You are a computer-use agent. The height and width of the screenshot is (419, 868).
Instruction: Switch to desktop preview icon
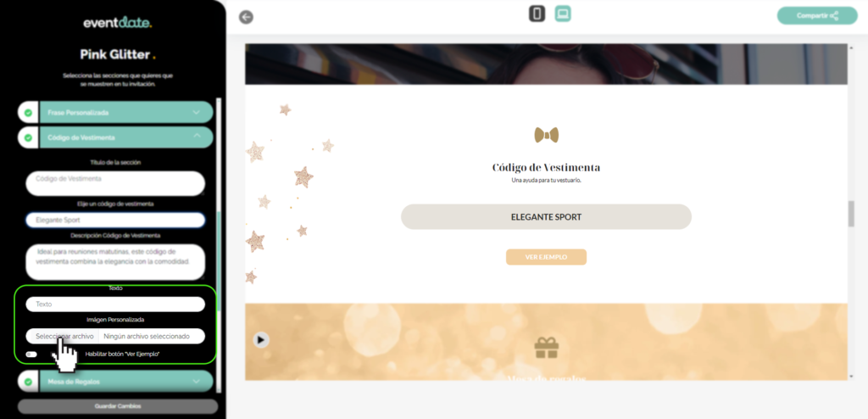click(x=563, y=14)
